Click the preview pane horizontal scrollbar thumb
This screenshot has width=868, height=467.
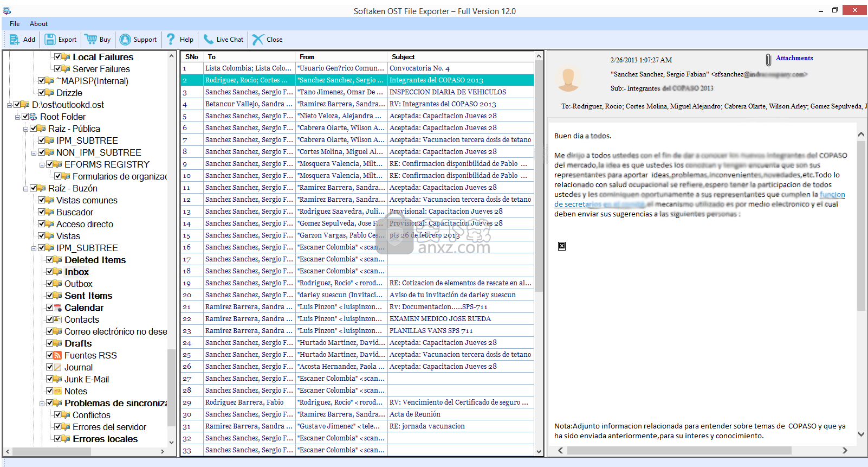[x=679, y=450]
